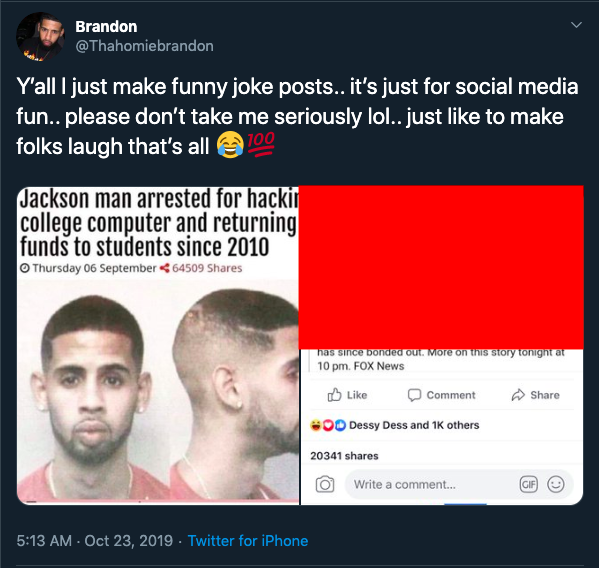
Task: Visit the @Thahomiebrandon handle
Action: click(144, 46)
